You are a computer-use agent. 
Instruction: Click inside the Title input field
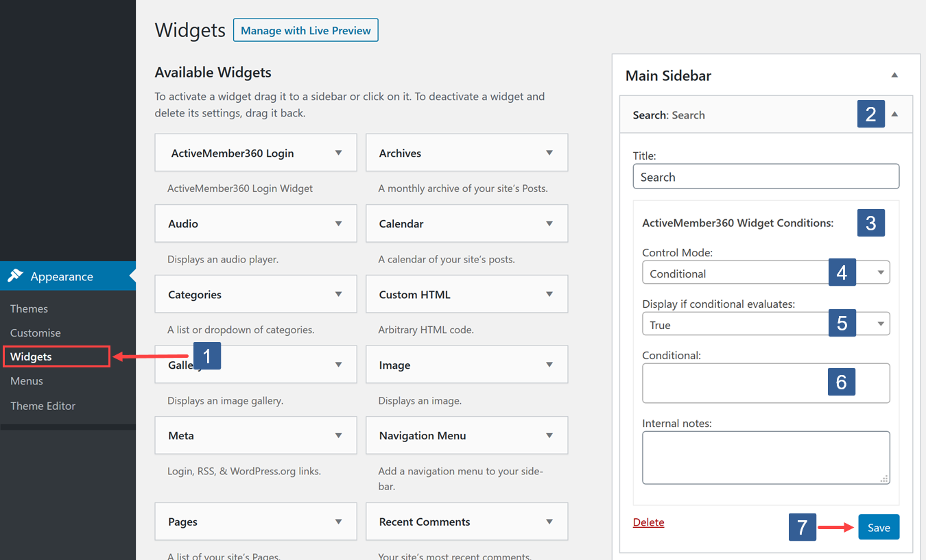point(766,176)
